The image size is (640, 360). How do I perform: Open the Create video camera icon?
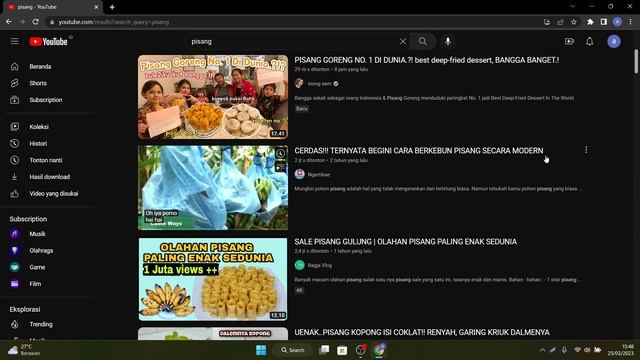569,41
